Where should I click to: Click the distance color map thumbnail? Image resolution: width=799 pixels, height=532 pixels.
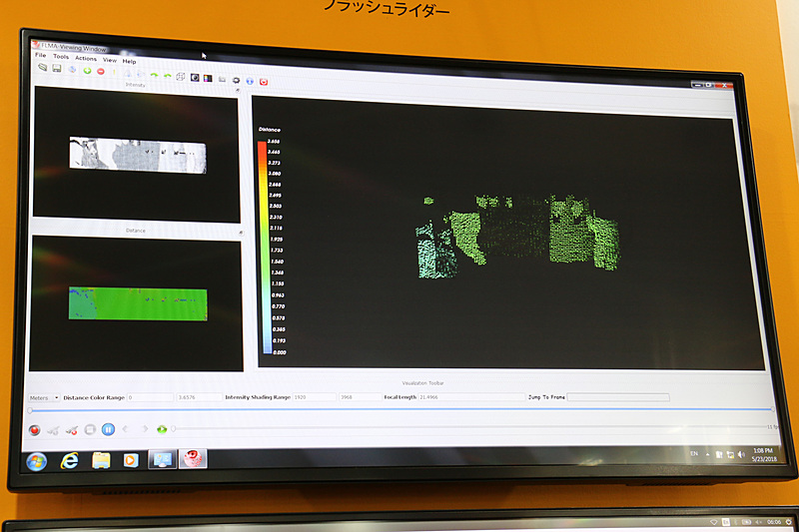point(138,303)
